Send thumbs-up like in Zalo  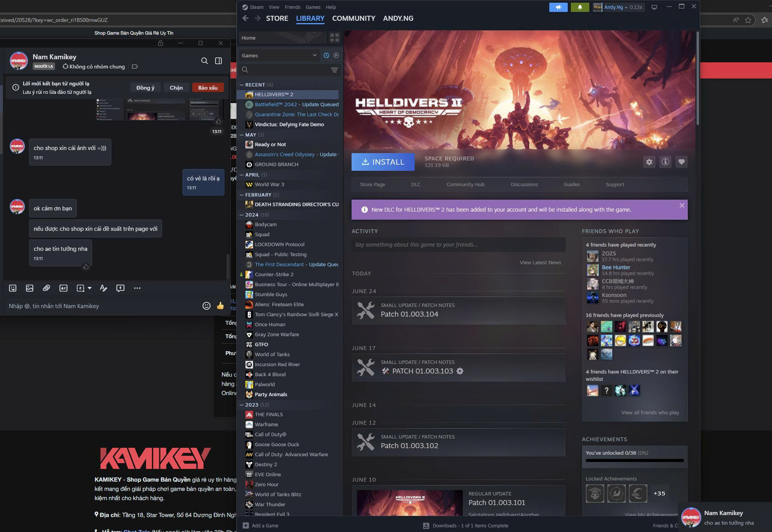(220, 306)
